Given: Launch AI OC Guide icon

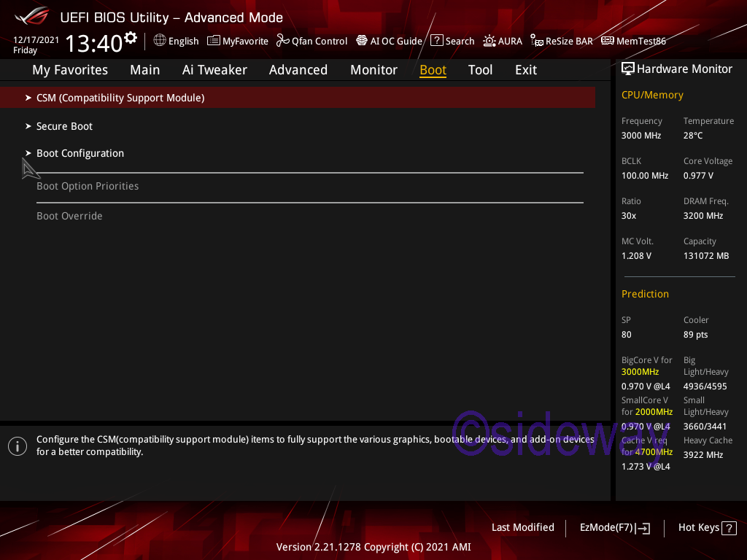Looking at the screenshot, I should click(362, 41).
